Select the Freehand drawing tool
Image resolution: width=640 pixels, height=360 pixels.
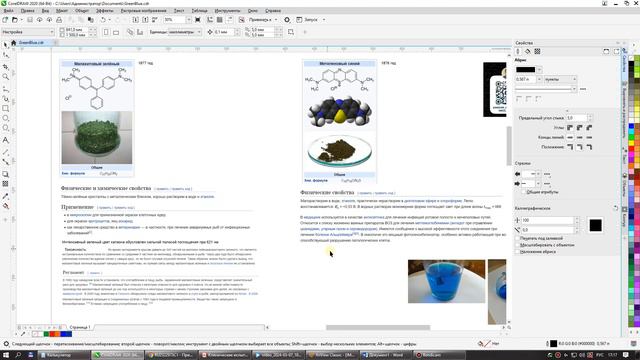5,88
